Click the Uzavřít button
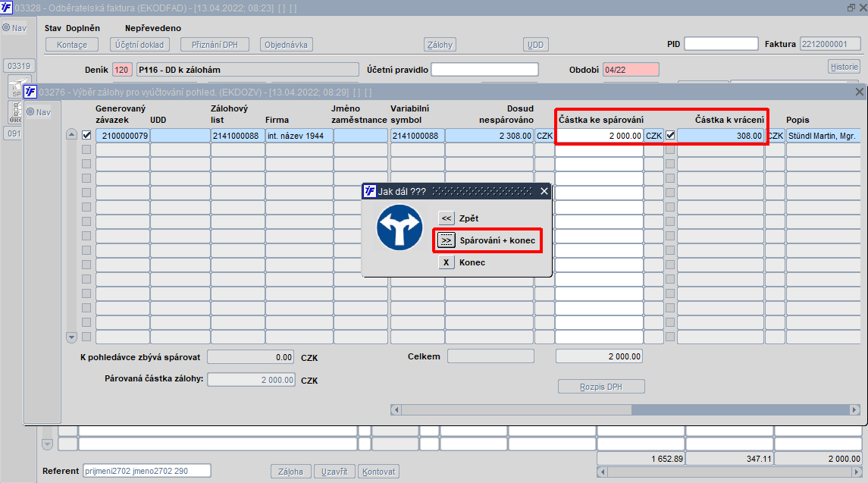Image resolution: width=868 pixels, height=483 pixels. tap(334, 472)
